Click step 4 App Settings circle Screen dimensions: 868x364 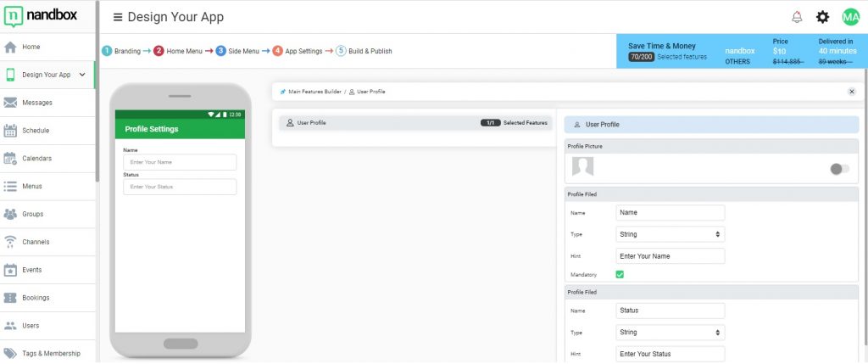coord(277,51)
